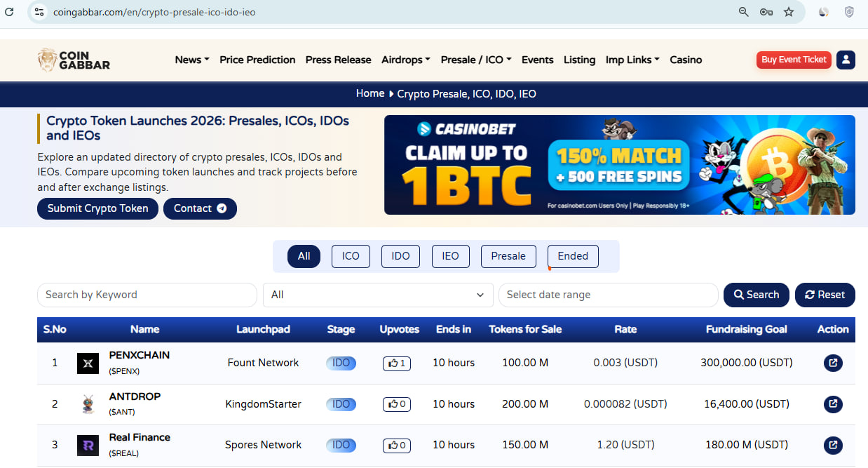Click the ANTDROP external action icon
The image size is (868, 468).
click(832, 404)
